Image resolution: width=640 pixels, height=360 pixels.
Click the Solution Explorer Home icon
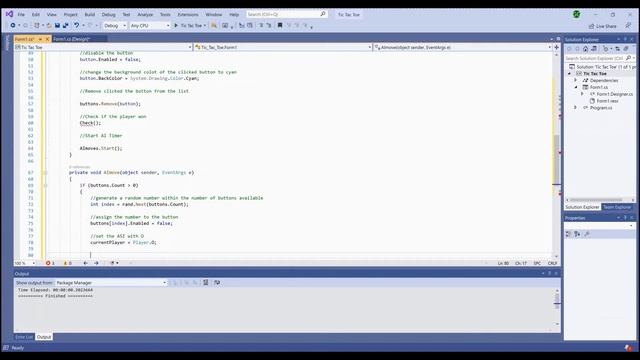(585, 49)
